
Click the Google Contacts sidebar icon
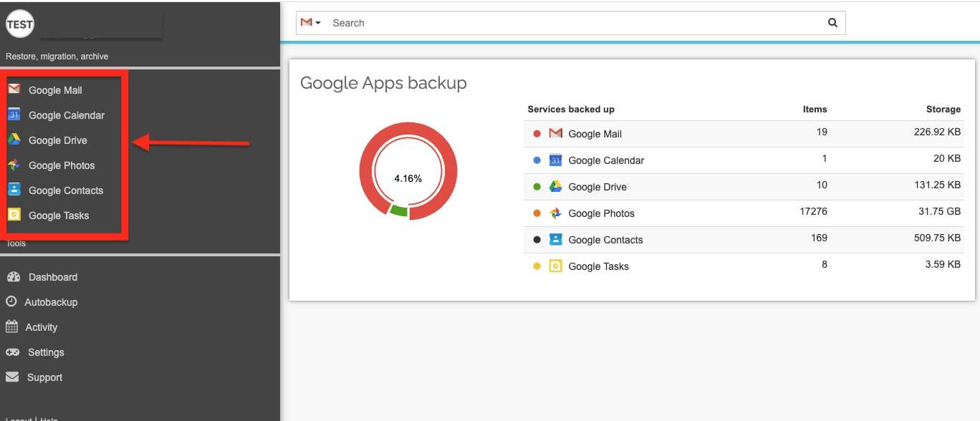pos(14,190)
